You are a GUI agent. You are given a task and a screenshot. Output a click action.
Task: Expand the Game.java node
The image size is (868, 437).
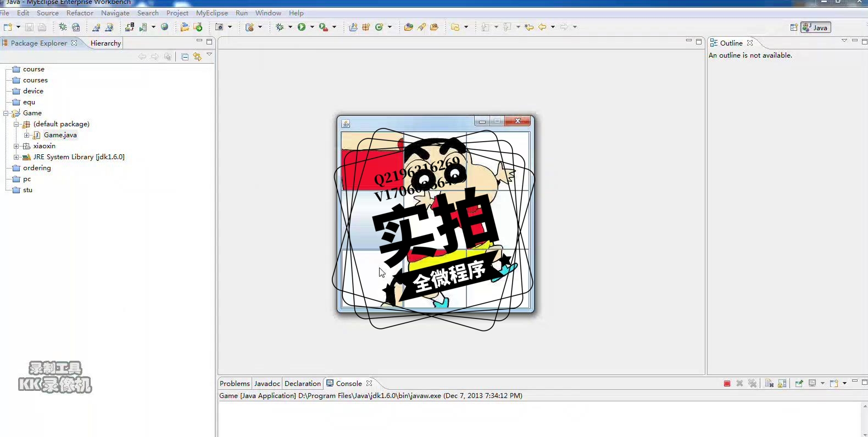(x=27, y=135)
